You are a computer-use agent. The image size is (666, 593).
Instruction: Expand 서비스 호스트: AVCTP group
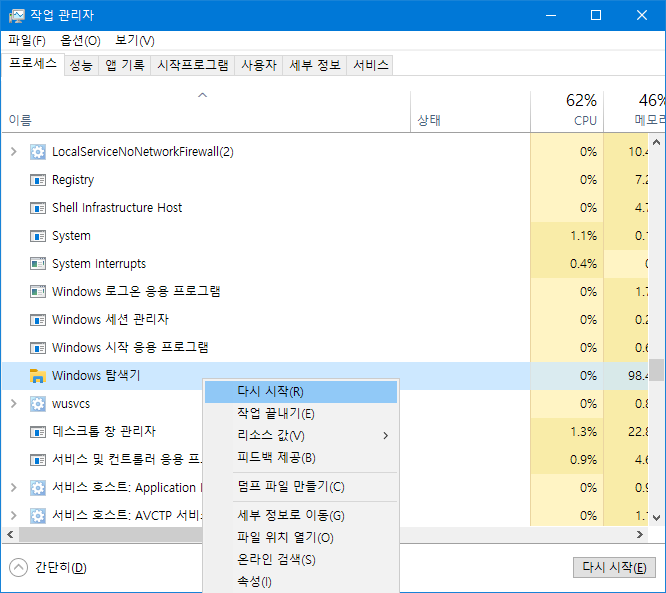click(14, 516)
